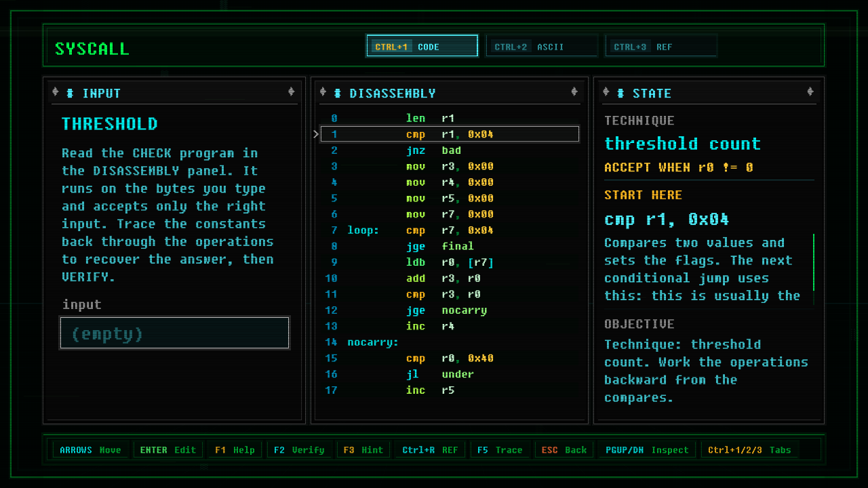Select line 6 'mov r7, 0x00'
The width and height of the screenshot is (868, 488).
click(450, 214)
